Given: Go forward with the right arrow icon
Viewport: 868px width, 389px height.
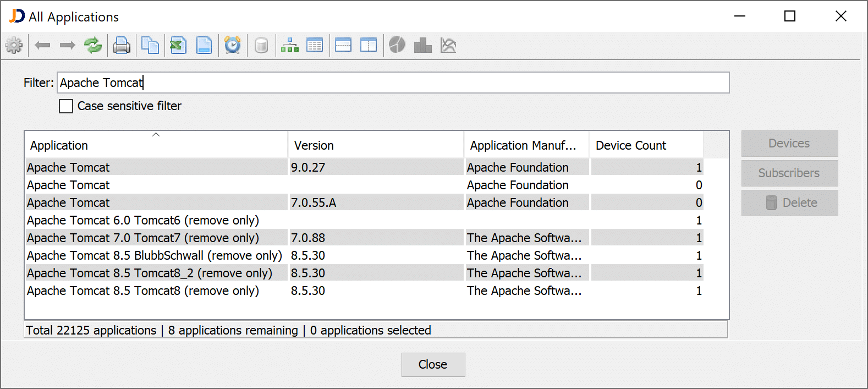Looking at the screenshot, I should (x=68, y=45).
